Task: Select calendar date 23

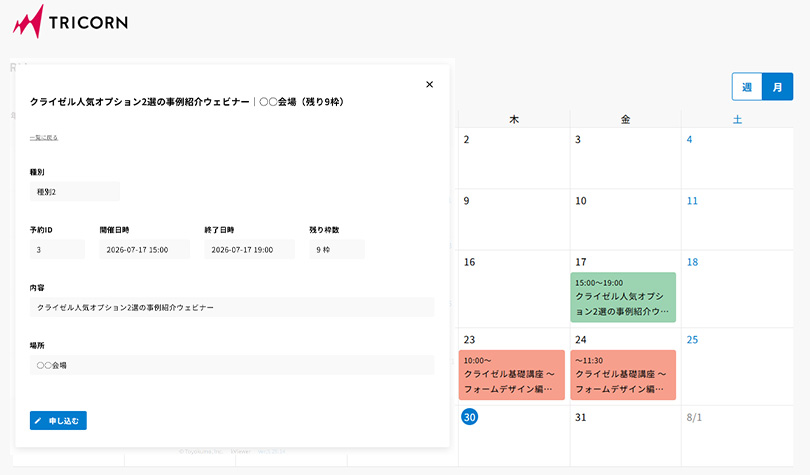Action: 470,340
